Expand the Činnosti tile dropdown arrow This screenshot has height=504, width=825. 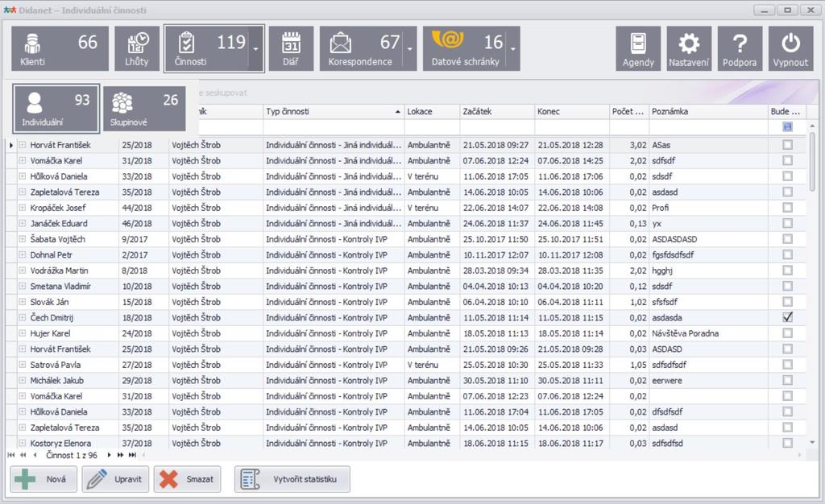tap(255, 48)
